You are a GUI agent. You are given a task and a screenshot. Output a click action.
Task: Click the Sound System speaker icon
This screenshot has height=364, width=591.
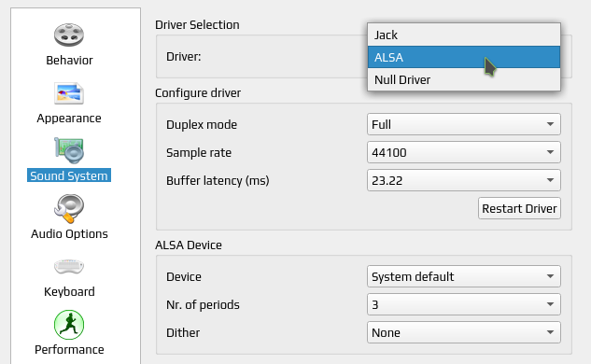[69, 150]
